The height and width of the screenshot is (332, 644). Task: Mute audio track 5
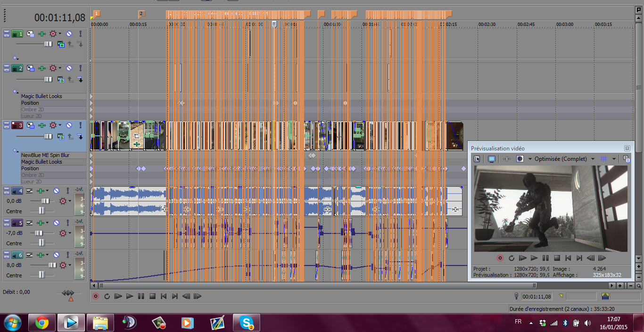click(56, 223)
